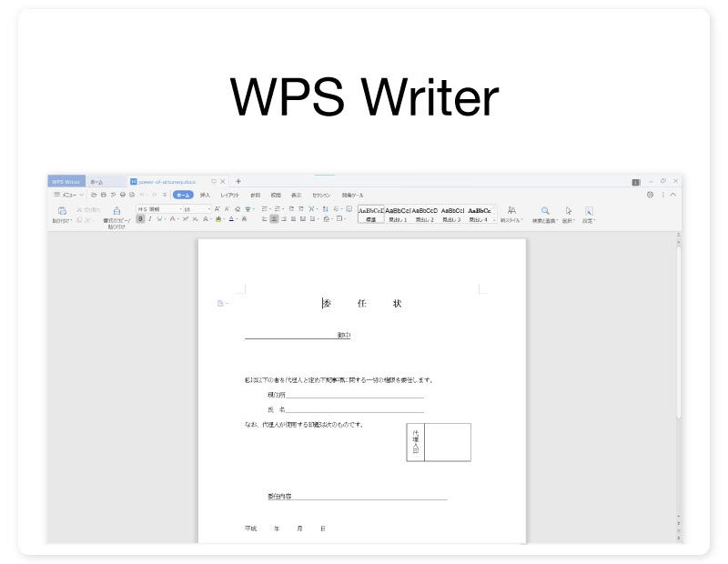Click the new style icon
Image resolution: width=728 pixels, height=564 pixels.
[x=511, y=211]
